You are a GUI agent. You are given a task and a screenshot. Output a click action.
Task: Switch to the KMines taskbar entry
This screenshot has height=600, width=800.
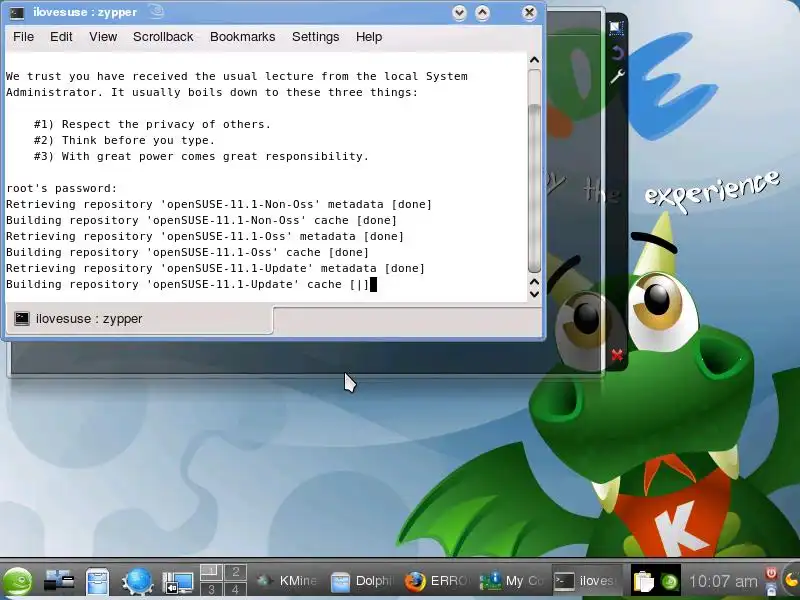coord(287,581)
